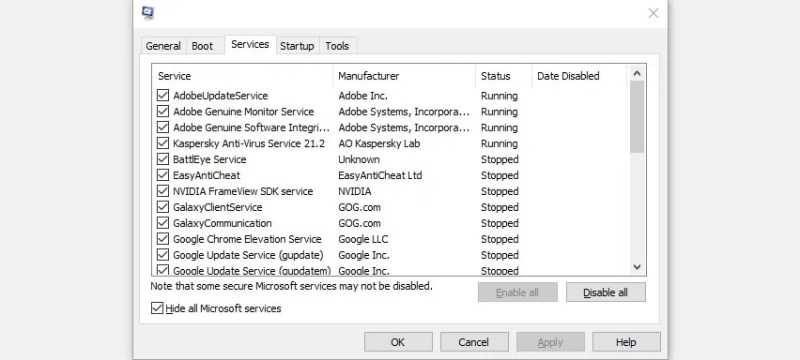Uncheck the BattlEye Service checkbox
Viewport: 800px width, 360px height.
163,159
